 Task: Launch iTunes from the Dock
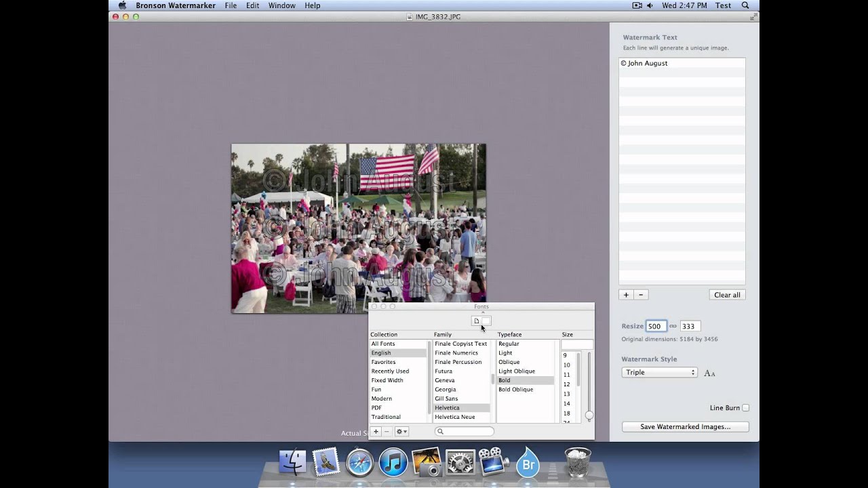pos(393,463)
